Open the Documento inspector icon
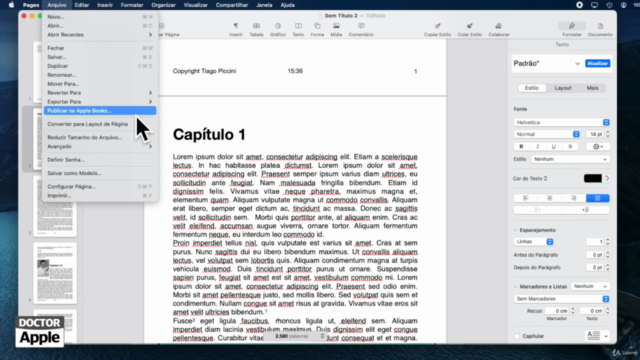The image size is (640, 360). 600,29
